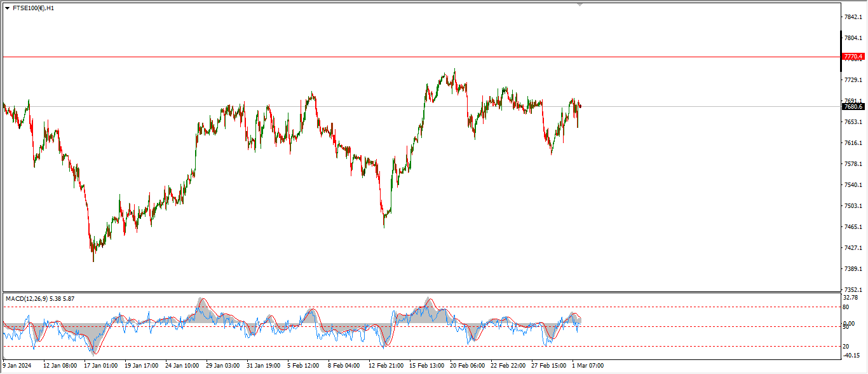The width and height of the screenshot is (868, 374).
Task: Click the 7503.1 value on price axis
Action: 853,206
